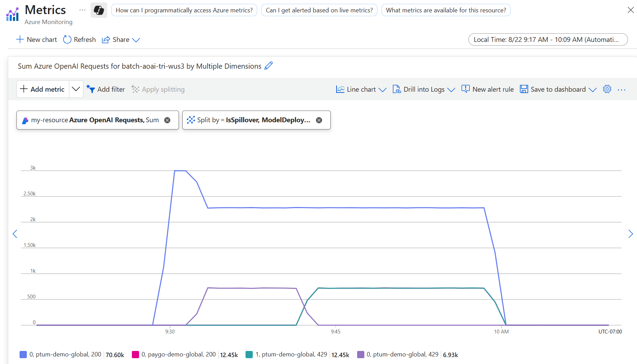This screenshot has width=637, height=364.
Task: Open the Local Time range selector
Action: click(548, 39)
